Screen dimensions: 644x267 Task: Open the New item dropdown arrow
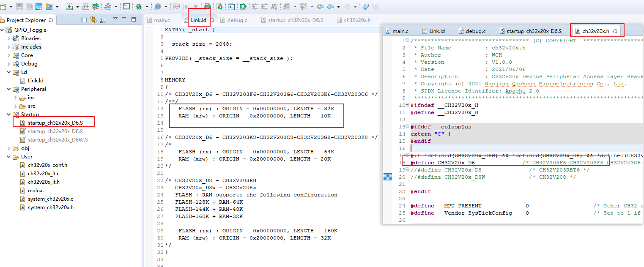(10, 6)
